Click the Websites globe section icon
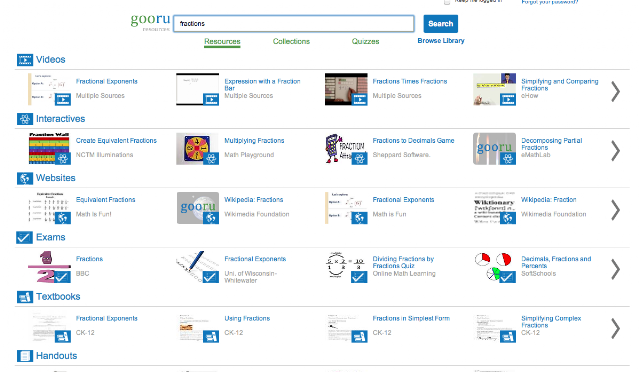 pyautogui.click(x=24, y=178)
